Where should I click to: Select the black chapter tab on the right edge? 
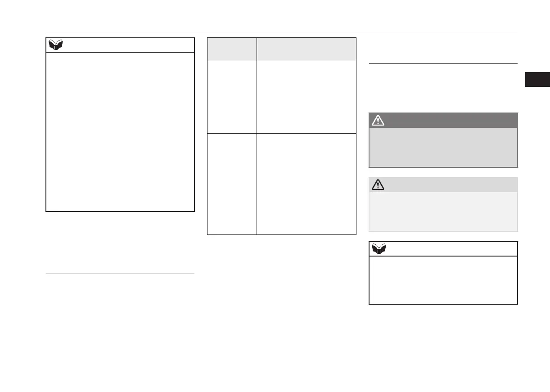click(537, 79)
